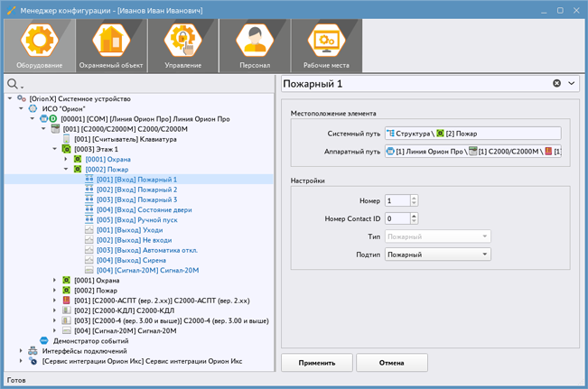This screenshot has width=588, height=389.
Task: Open the Охраняемый объект section
Action: click(111, 45)
